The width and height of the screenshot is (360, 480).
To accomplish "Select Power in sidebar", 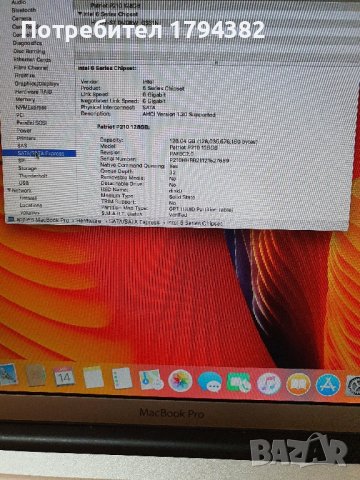I will pos(24,130).
